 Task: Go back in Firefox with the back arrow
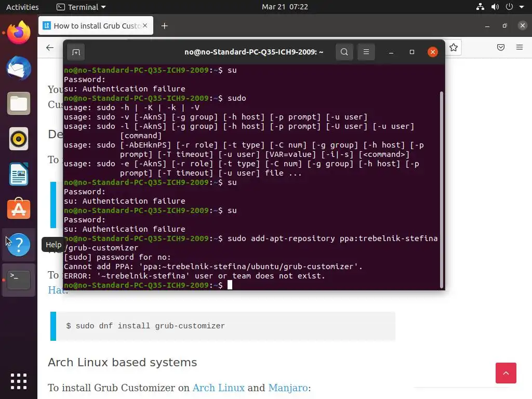tap(50, 47)
